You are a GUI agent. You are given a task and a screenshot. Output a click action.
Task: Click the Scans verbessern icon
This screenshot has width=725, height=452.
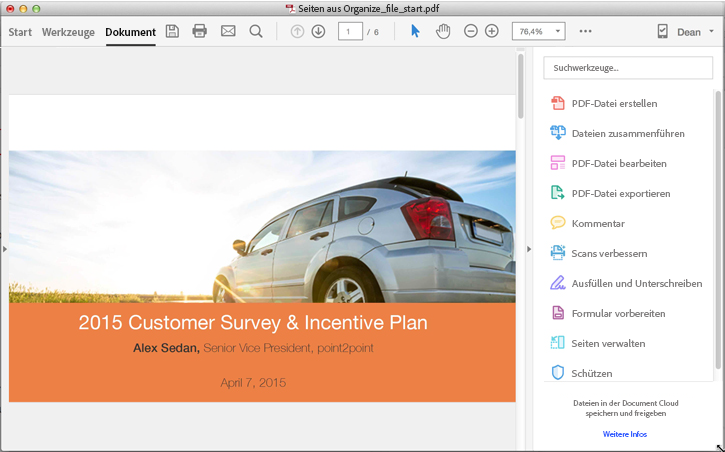[558, 253]
